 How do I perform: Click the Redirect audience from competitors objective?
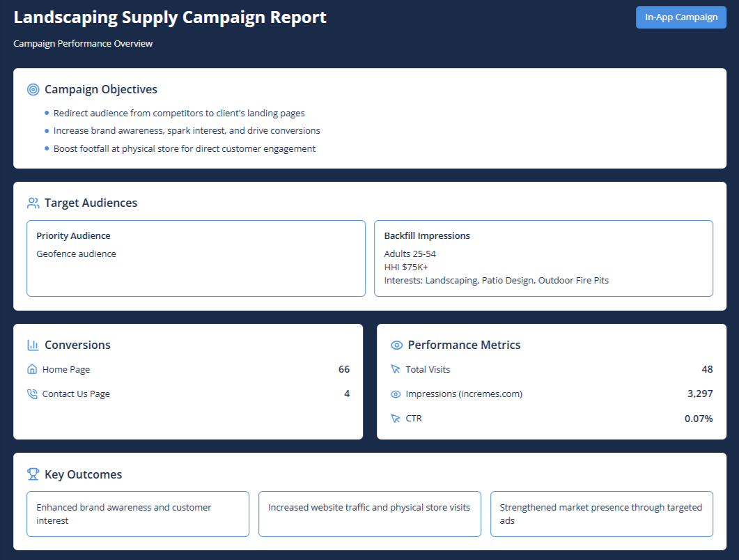(179, 113)
